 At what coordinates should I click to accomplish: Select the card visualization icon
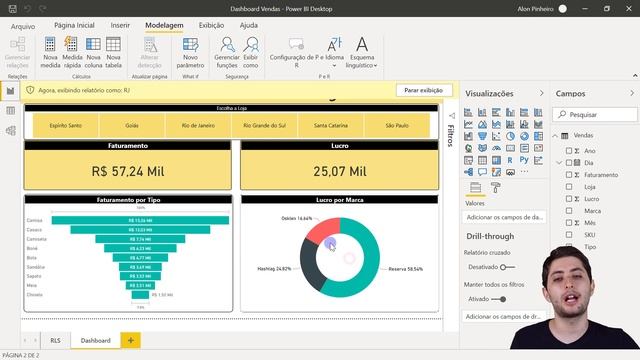click(x=510, y=148)
